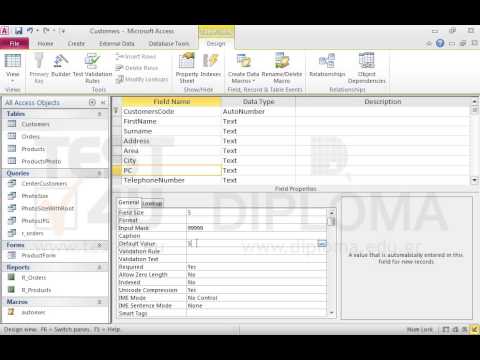
Task: Open Access Help question mark icon
Action: [440, 43]
